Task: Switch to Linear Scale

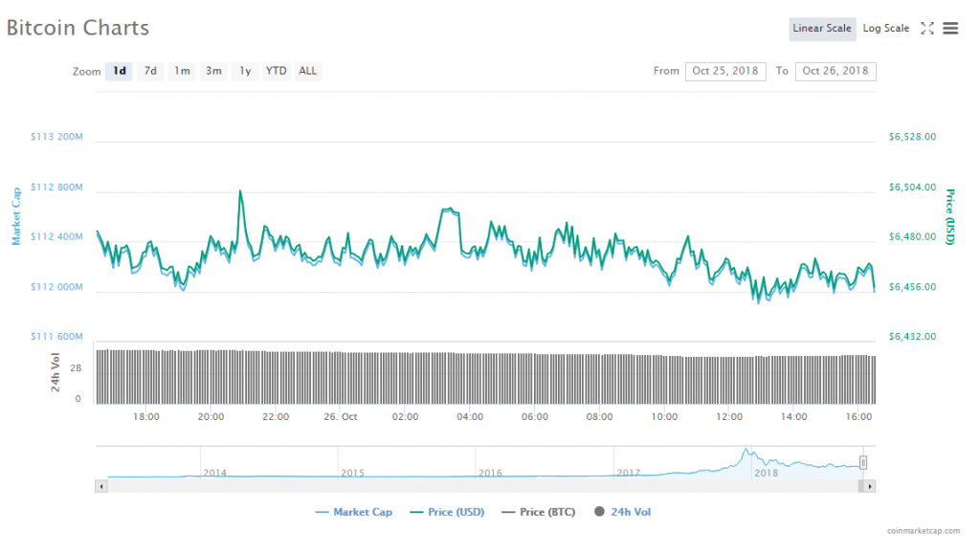Action: coord(822,29)
